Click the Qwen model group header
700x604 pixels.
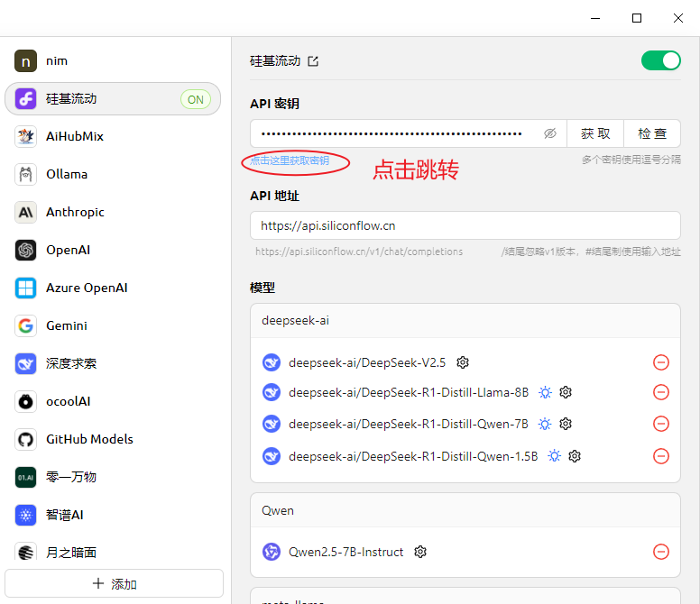pyautogui.click(x=465, y=510)
